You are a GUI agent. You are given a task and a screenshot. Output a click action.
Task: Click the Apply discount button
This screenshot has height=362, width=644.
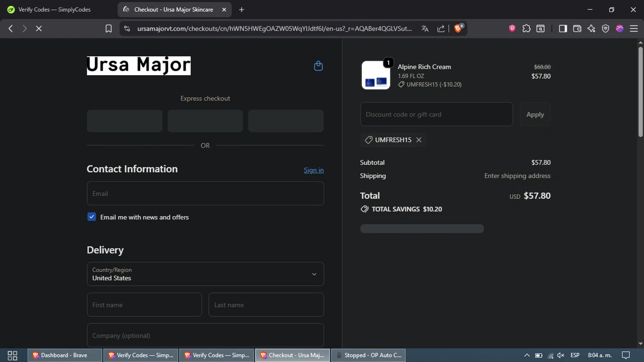(535, 114)
